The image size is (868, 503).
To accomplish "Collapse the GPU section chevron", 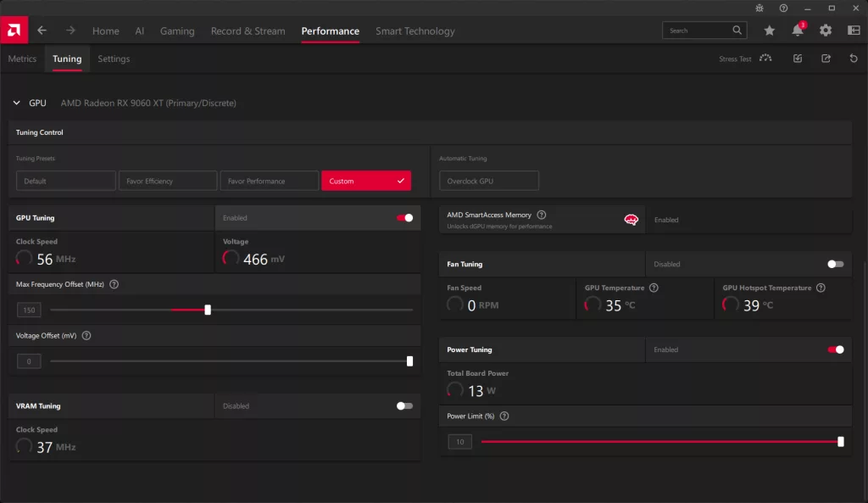I will 17,103.
